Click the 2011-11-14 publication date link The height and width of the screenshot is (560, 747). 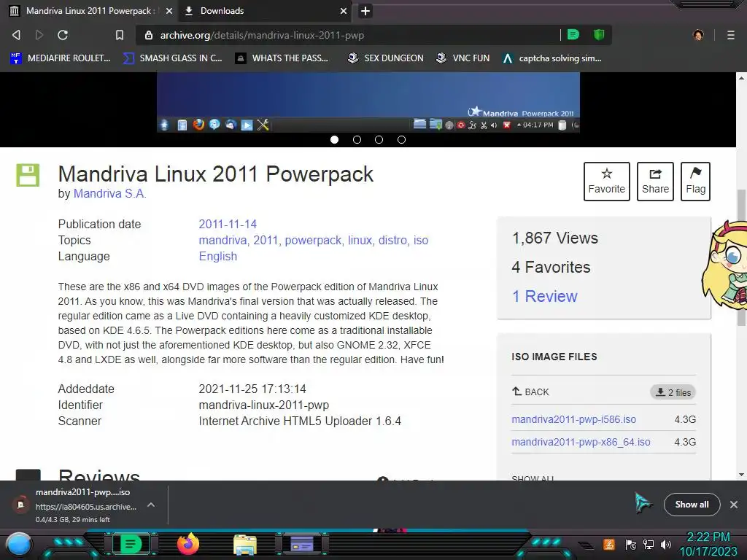click(x=228, y=224)
